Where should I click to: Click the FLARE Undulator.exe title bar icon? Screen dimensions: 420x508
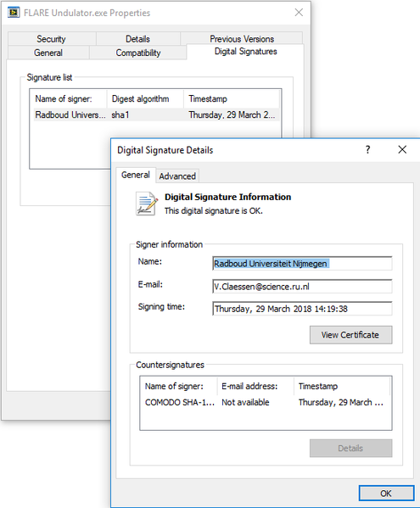pos(14,13)
